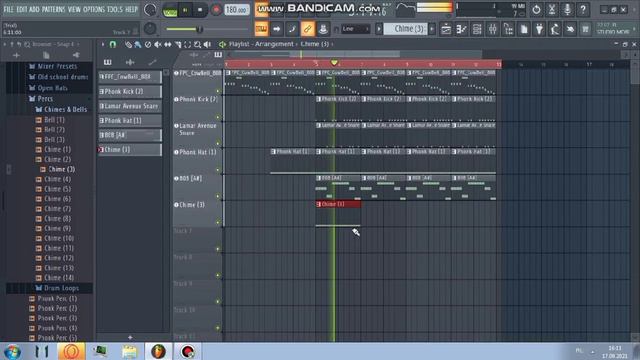Screen dimensions: 640x360
Task: Collapse the Chimes & Bells folder
Action: point(61,109)
